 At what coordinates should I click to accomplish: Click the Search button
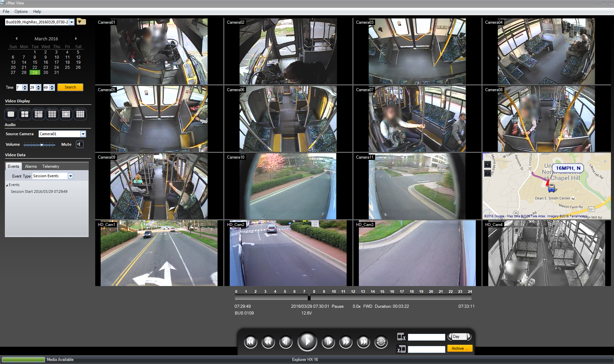point(70,87)
